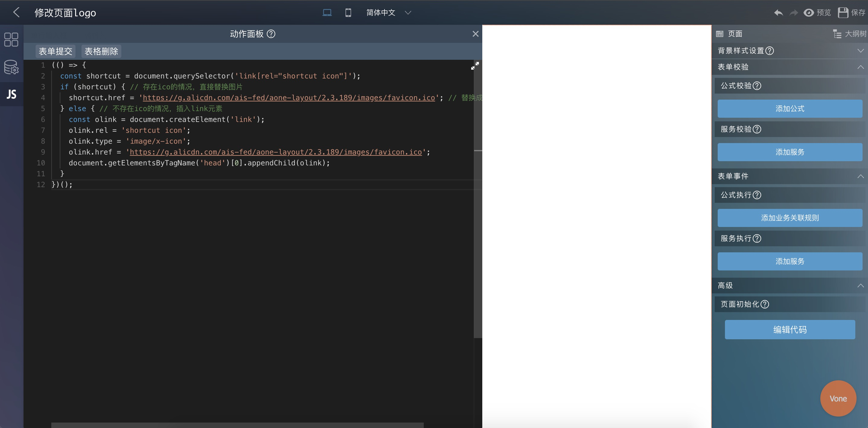Click the undo arrow icon

[x=778, y=13]
